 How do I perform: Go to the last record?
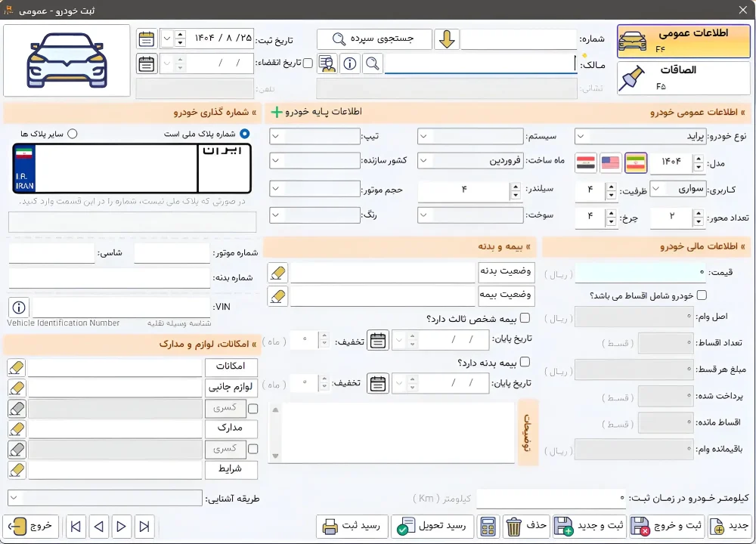[x=144, y=527]
